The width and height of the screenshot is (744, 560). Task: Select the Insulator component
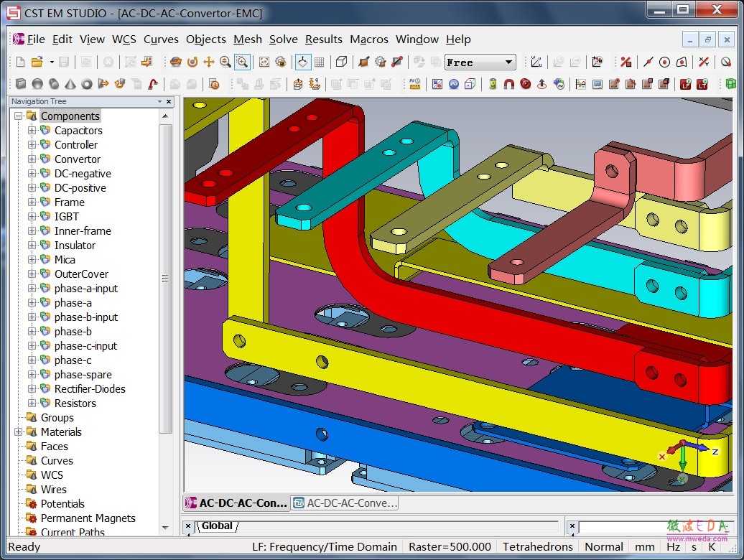pyautogui.click(x=75, y=246)
